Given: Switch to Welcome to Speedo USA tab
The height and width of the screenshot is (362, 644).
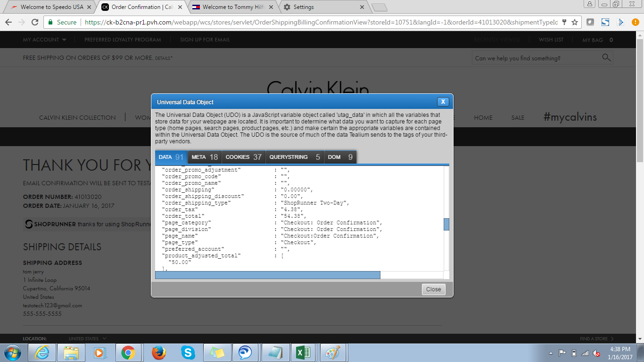Looking at the screenshot, I should (52, 7).
